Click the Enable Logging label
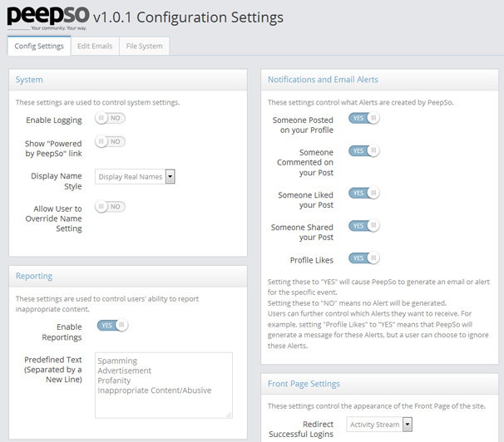The width and height of the screenshot is (504, 442). pyautogui.click(x=54, y=120)
